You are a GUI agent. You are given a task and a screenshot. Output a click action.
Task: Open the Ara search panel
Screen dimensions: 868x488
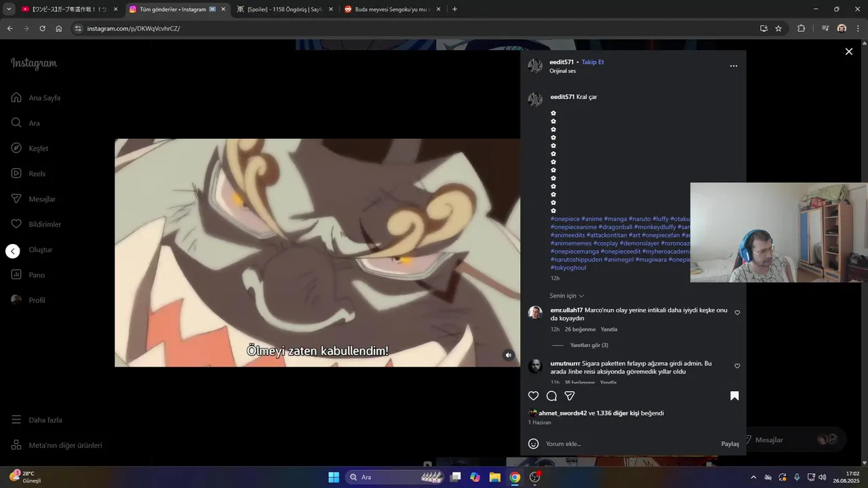tap(25, 123)
